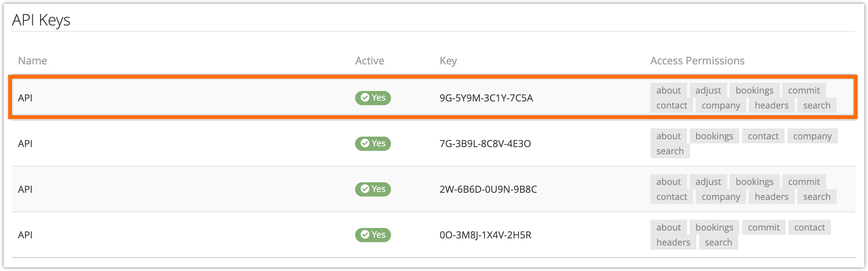Viewport: 868px width, 271px height.
Task: Select the key text 7G-3B9L-8C8V-4E3O
Action: (485, 144)
